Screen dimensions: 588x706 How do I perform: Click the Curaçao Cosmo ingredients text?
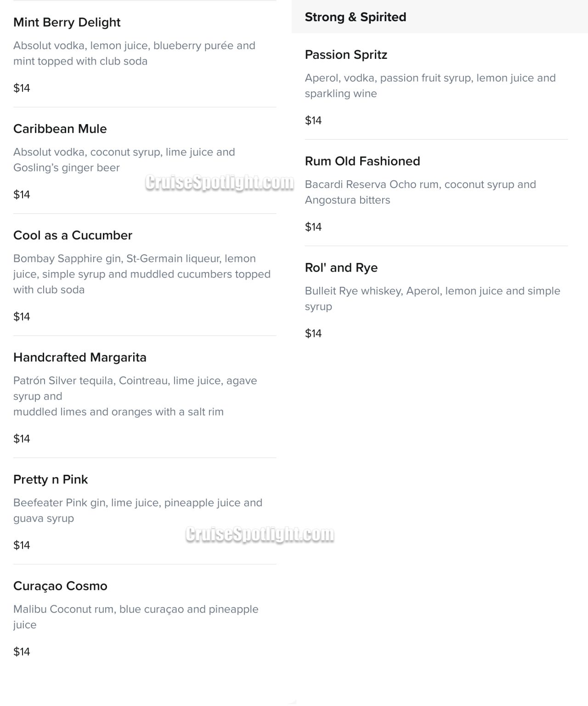tap(136, 617)
